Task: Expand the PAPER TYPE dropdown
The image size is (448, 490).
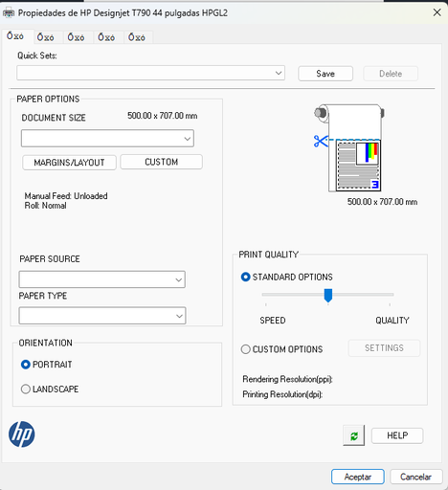Action: tap(102, 316)
